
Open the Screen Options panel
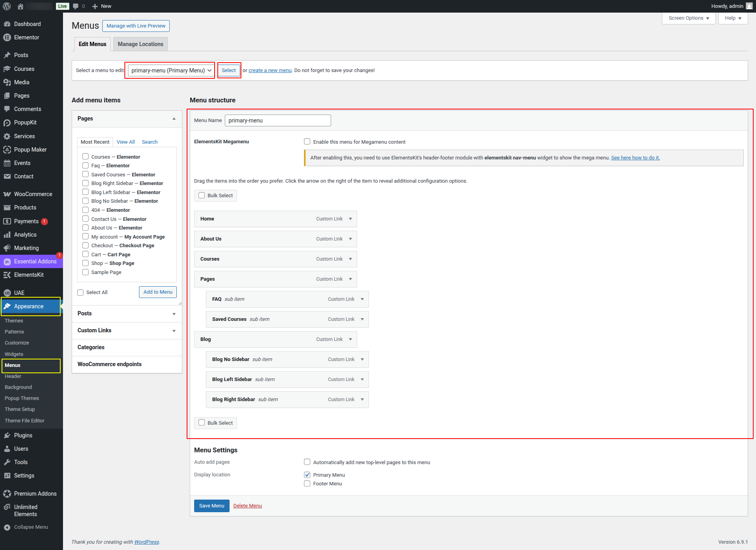click(688, 18)
